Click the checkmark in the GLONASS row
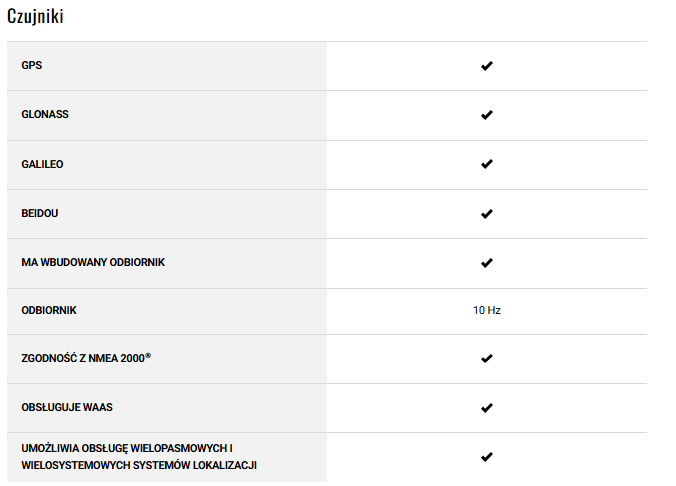Screen dimensions: 676x486 click(x=487, y=115)
